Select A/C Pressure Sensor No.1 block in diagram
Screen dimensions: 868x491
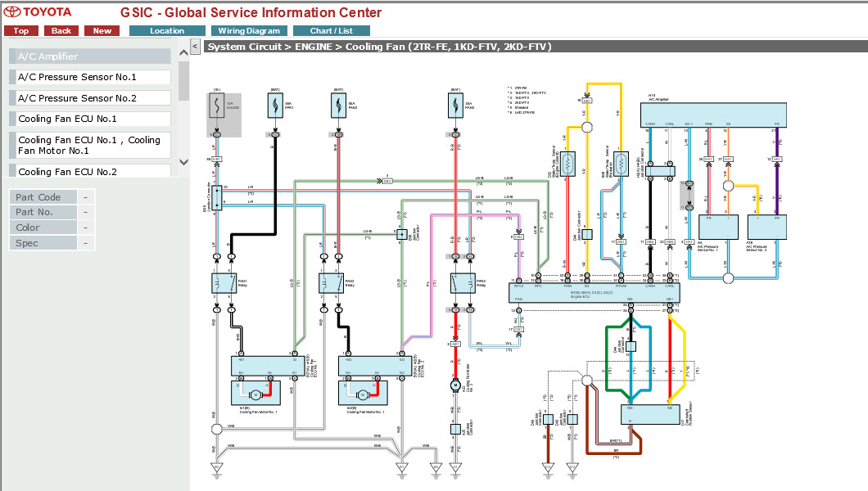[718, 227]
